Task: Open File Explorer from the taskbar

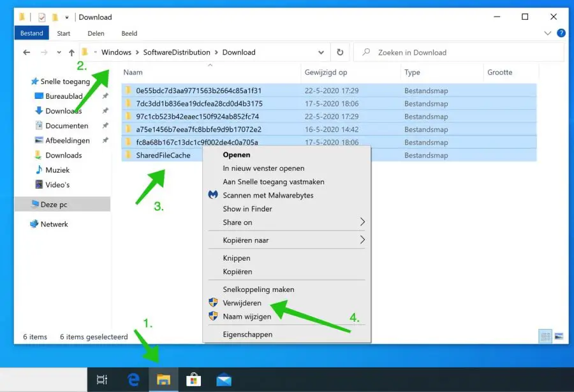Action: (163, 379)
